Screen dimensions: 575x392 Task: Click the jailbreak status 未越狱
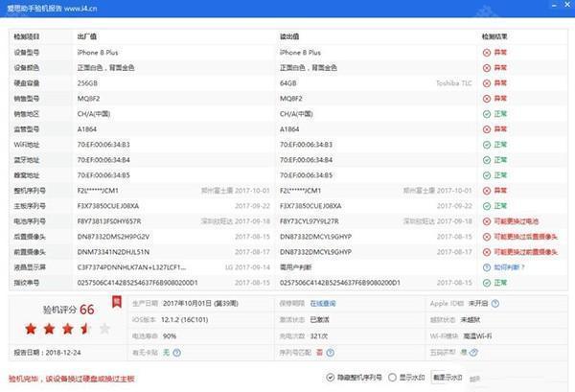coord(471,320)
